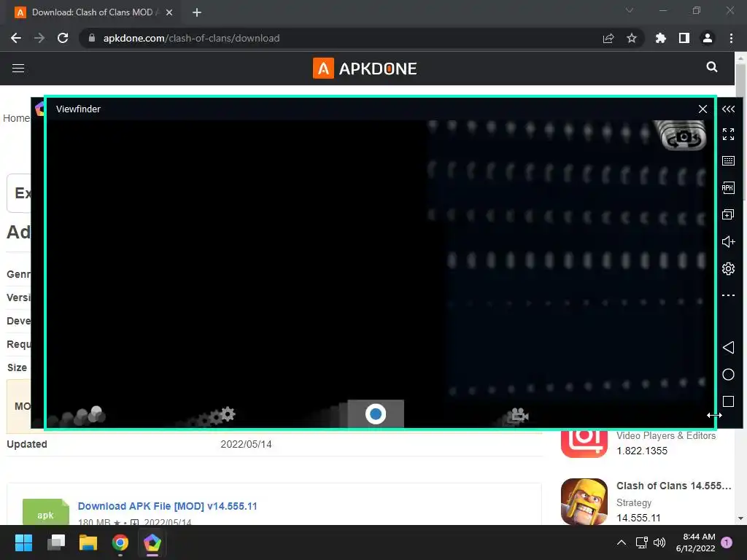Open Chrome extensions puzzle icon
Viewport: 747px width, 560px height.
point(661,38)
